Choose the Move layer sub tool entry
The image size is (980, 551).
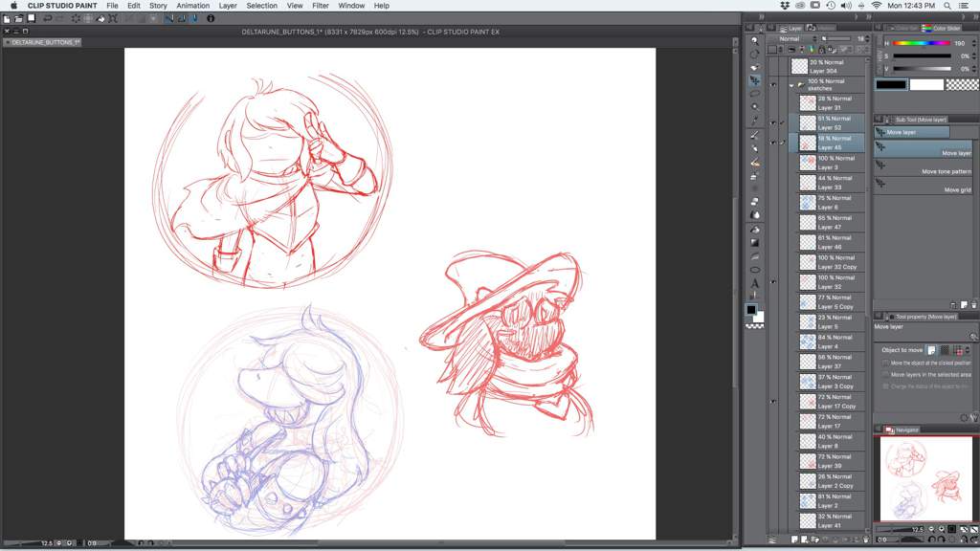point(924,148)
